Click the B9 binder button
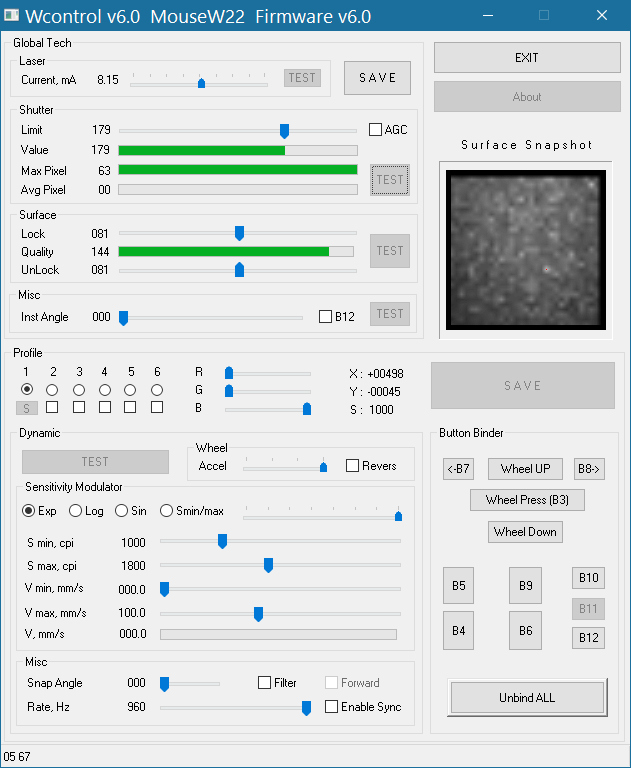Screen dimensions: 631x768 525,585
